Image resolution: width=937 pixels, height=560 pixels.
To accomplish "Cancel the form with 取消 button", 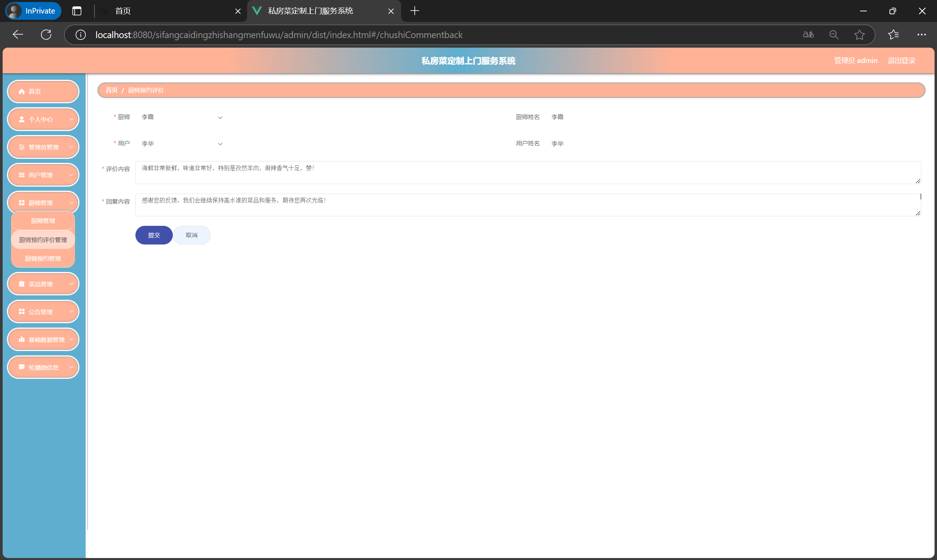I will [192, 235].
